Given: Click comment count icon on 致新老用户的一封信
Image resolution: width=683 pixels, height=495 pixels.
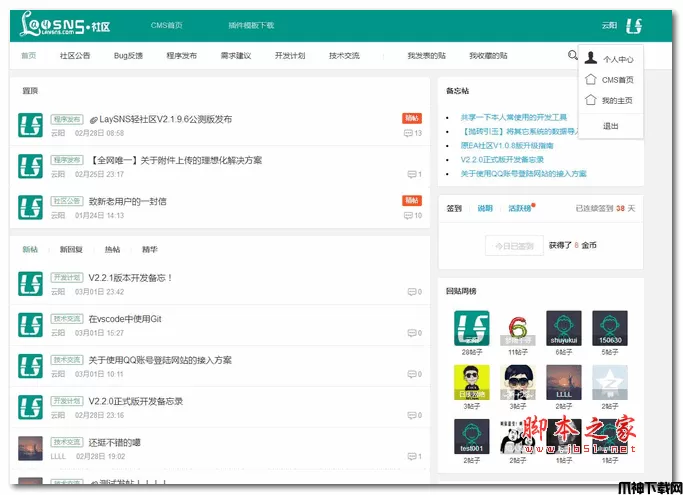Looking at the screenshot, I should [x=409, y=215].
